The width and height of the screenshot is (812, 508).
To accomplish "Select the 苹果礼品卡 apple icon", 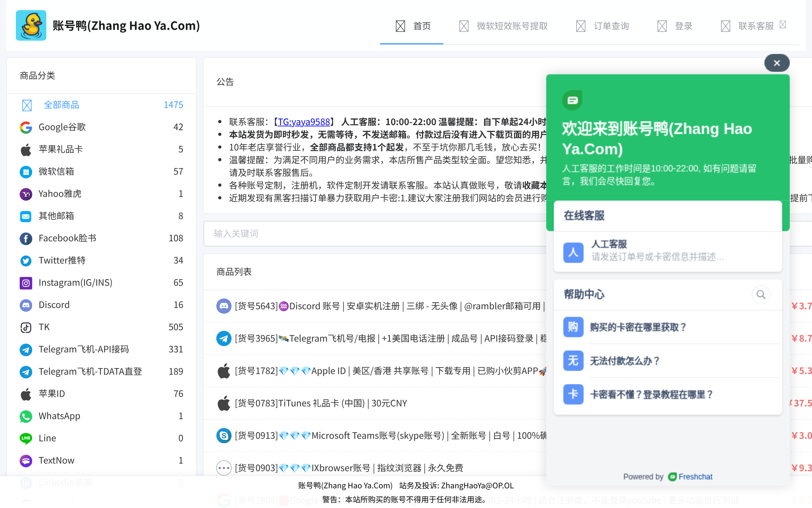I will [x=26, y=150].
